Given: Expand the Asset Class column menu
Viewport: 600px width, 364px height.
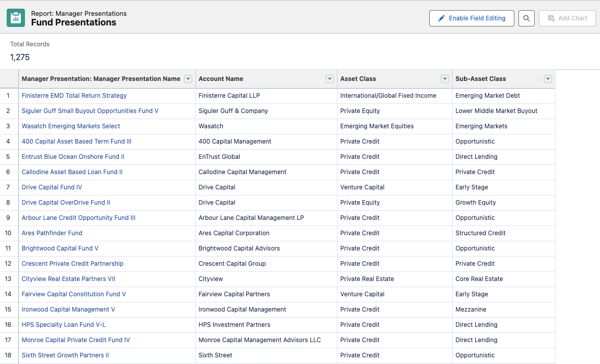Looking at the screenshot, I should pyautogui.click(x=445, y=79).
